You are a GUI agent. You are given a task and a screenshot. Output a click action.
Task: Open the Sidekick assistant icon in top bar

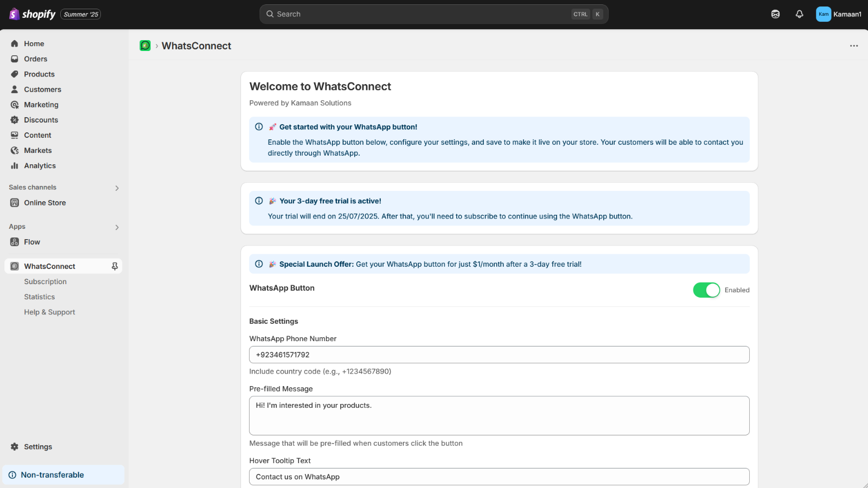coord(775,14)
